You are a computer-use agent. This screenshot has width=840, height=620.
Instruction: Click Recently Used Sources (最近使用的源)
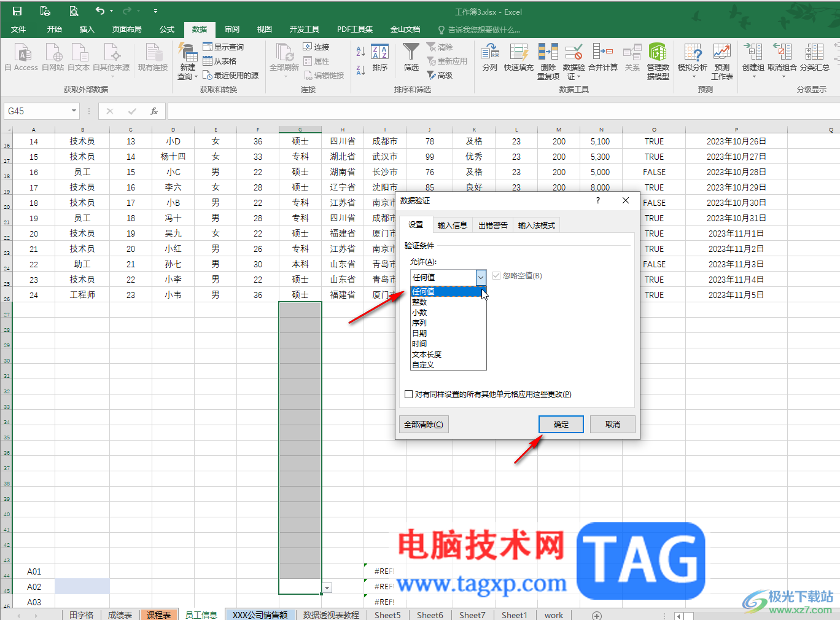coord(231,75)
